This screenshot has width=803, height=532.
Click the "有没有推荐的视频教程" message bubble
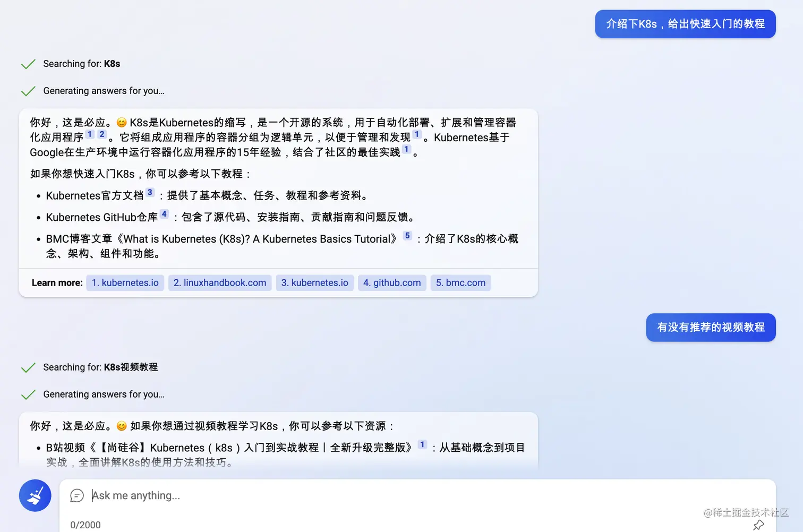tap(710, 328)
